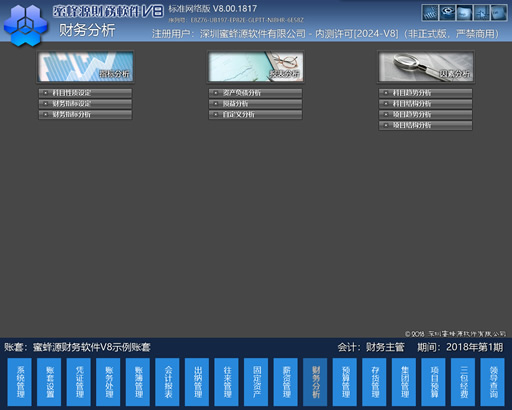
Task: Click the last icon in the top-right toolbar
Action: pos(499,13)
